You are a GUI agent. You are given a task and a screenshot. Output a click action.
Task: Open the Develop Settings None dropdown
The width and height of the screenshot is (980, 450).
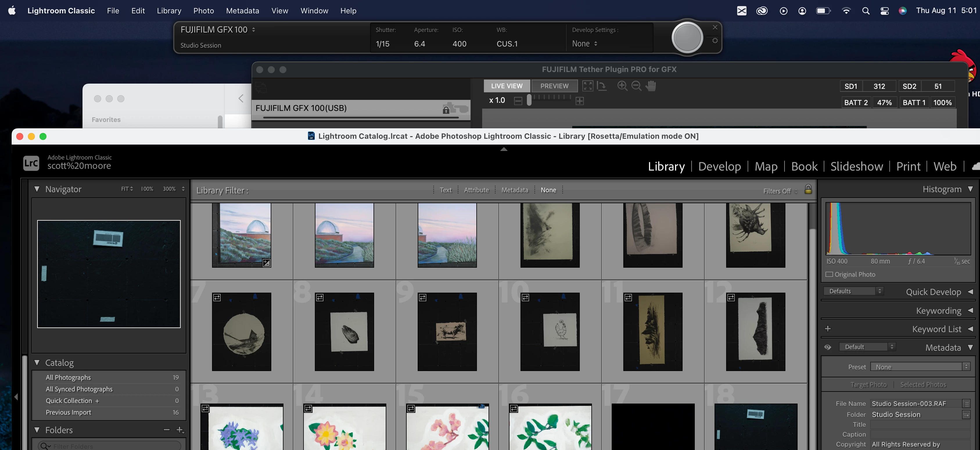pos(584,44)
